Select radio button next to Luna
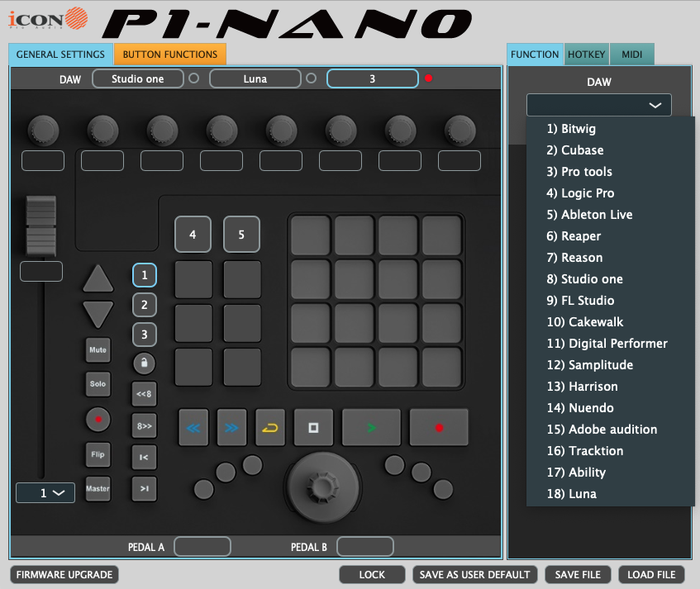 tap(312, 78)
